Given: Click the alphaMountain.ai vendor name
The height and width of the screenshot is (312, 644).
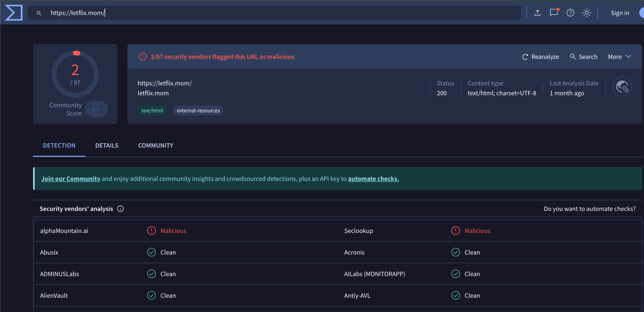Looking at the screenshot, I should 64,231.
